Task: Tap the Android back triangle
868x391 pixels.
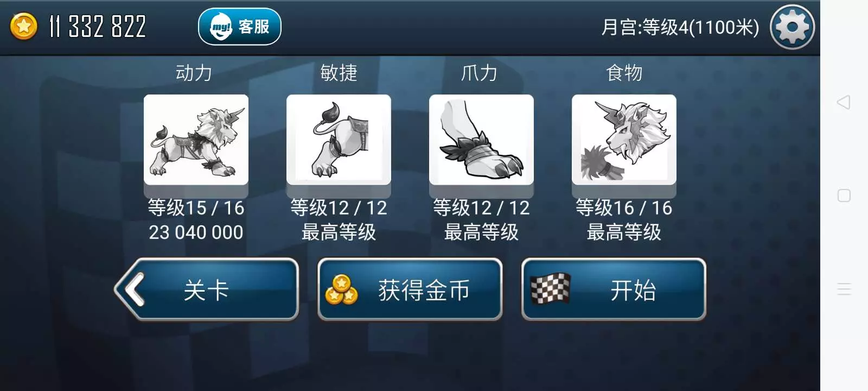Action: click(844, 102)
